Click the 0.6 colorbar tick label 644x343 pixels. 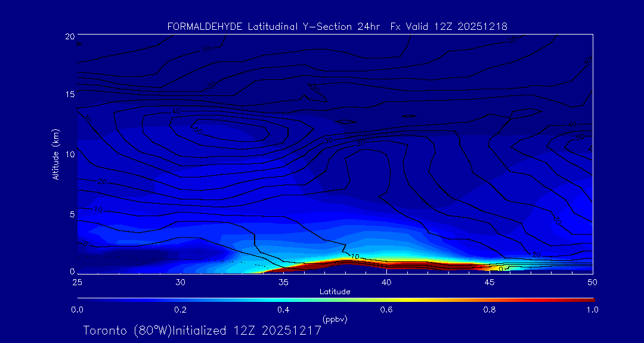386,310
